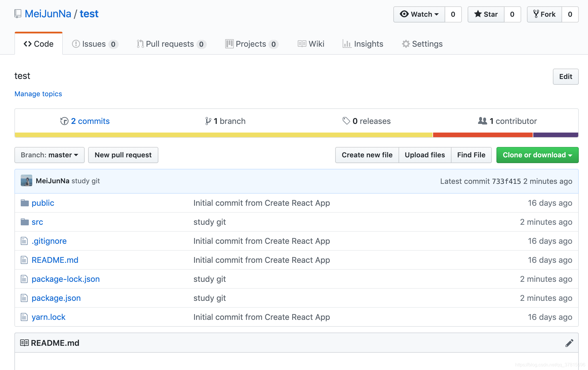The height and width of the screenshot is (370, 588).
Task: Fork the repository
Action: point(544,14)
